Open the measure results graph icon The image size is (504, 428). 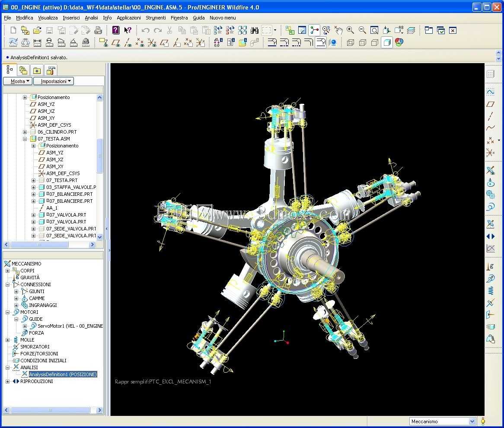point(491,248)
